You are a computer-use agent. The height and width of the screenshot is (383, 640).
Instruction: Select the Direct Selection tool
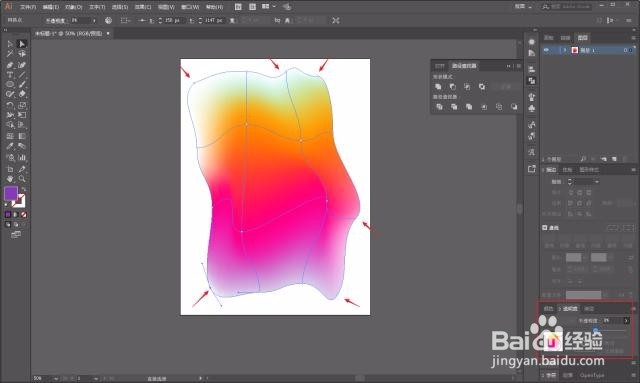[22, 44]
